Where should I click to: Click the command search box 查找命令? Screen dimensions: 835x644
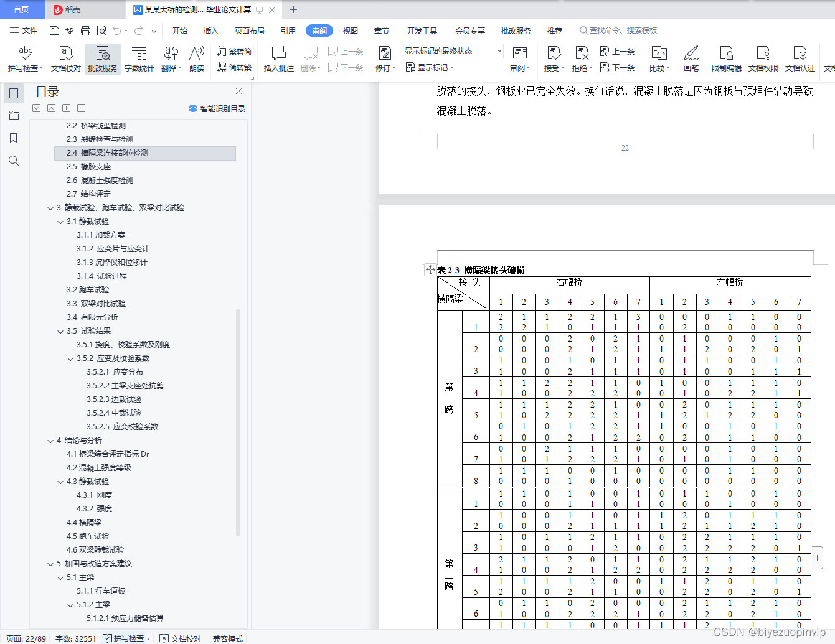tap(619, 30)
